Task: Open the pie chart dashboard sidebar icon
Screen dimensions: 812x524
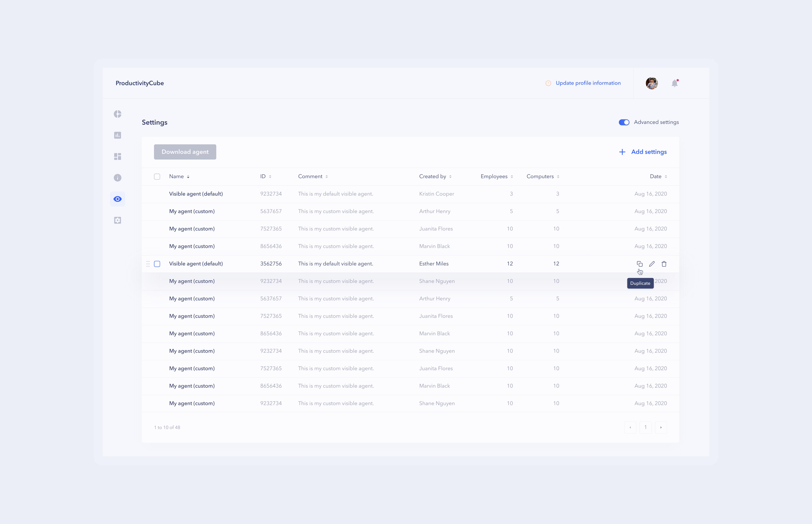Action: point(117,114)
